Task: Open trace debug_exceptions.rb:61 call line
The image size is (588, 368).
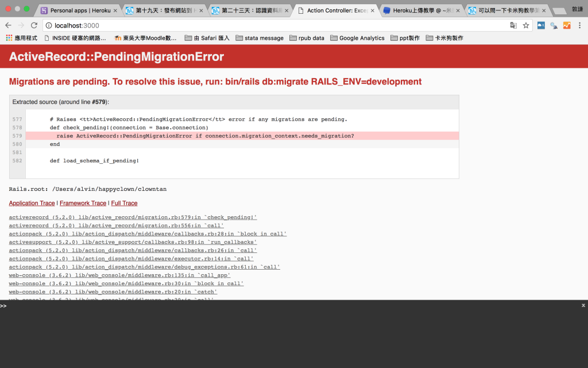Action: (x=144, y=267)
